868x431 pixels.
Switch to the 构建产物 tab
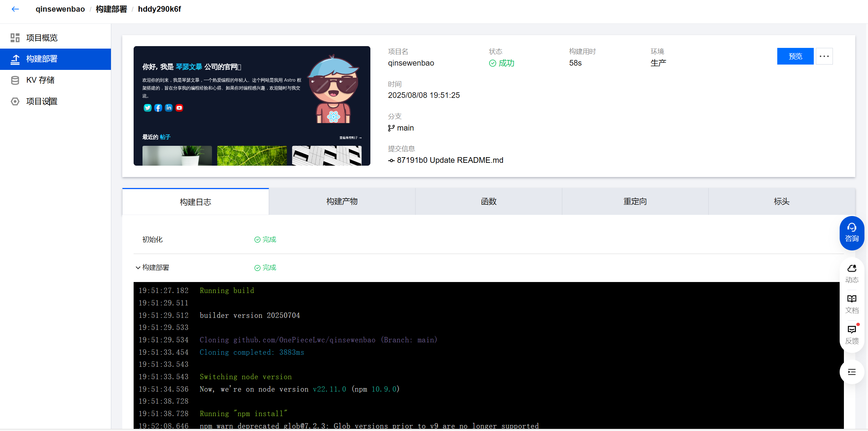tap(342, 201)
